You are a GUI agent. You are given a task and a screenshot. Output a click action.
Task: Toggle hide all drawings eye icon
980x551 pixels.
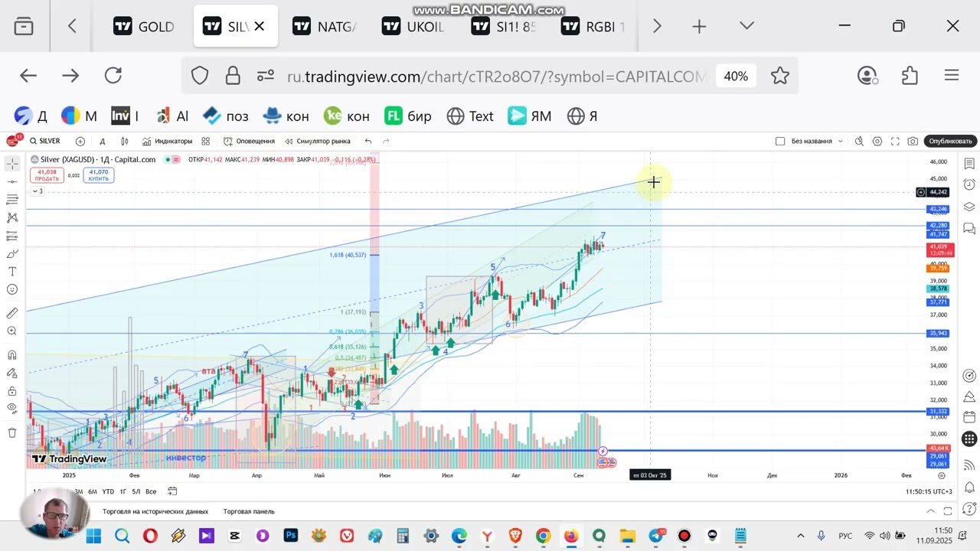click(x=12, y=409)
